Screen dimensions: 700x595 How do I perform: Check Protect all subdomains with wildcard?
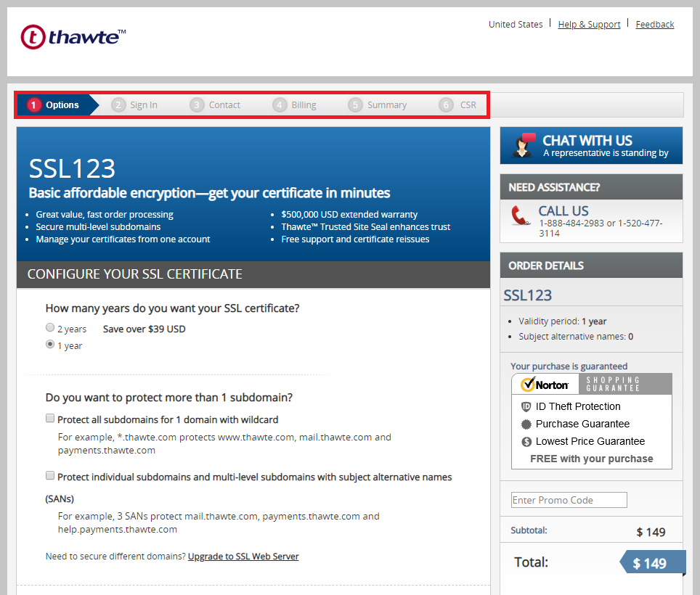(50, 419)
